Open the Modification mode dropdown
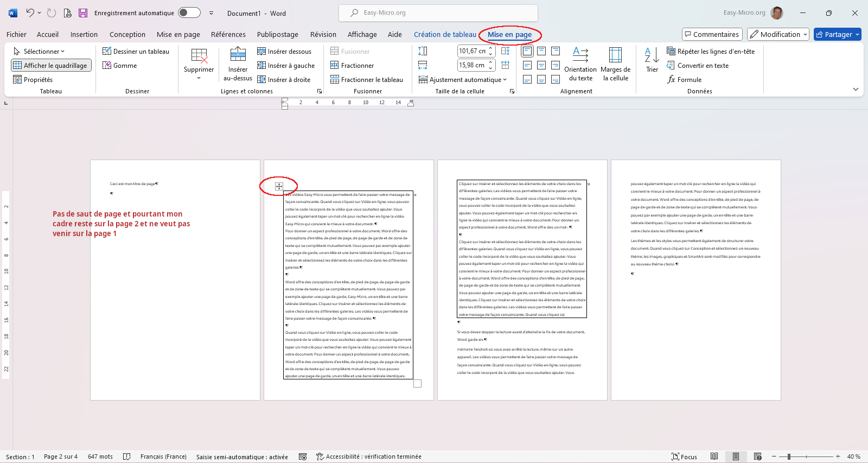The width and height of the screenshot is (868, 463). coord(778,34)
